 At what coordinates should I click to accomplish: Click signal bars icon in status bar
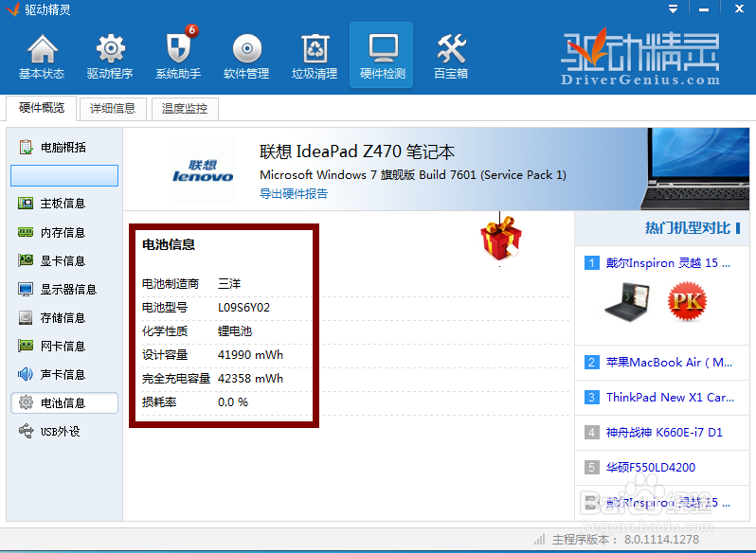click(x=539, y=539)
